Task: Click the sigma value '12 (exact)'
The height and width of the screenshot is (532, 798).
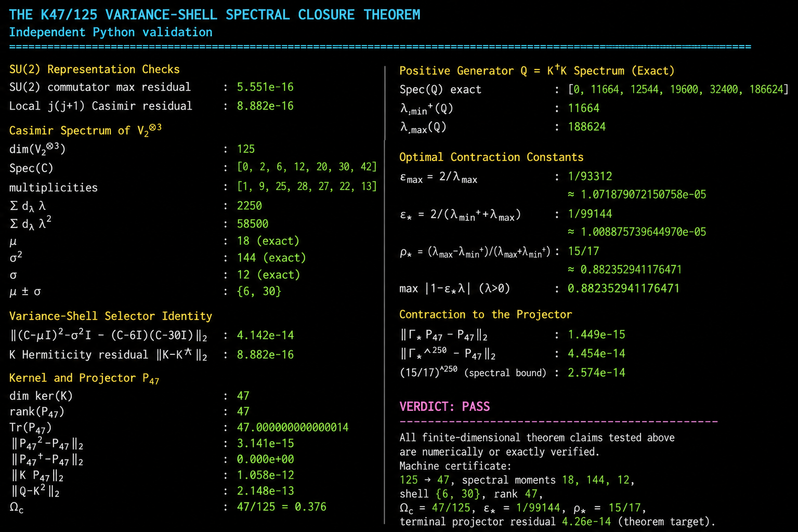Action: pyautogui.click(x=268, y=275)
